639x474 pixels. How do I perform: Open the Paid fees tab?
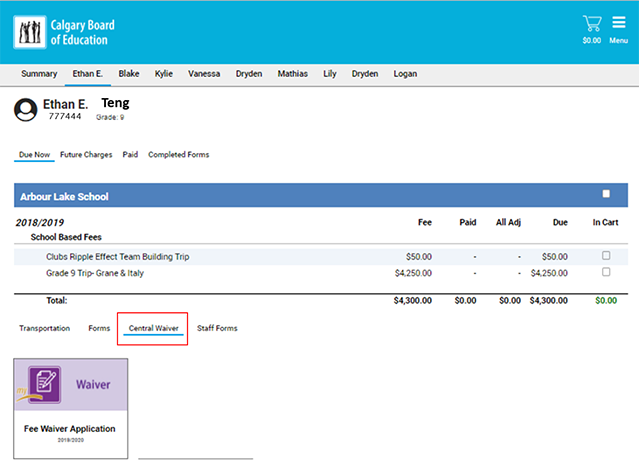[130, 155]
